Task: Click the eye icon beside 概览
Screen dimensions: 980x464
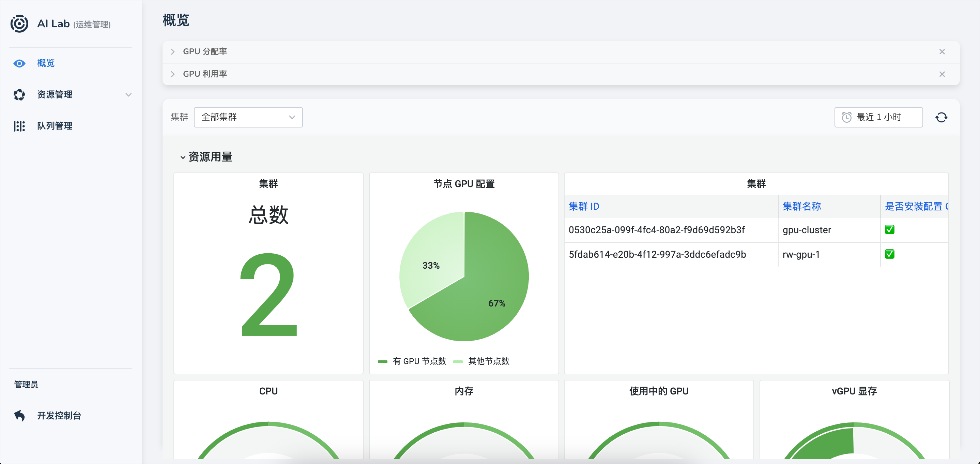Action: 19,63
